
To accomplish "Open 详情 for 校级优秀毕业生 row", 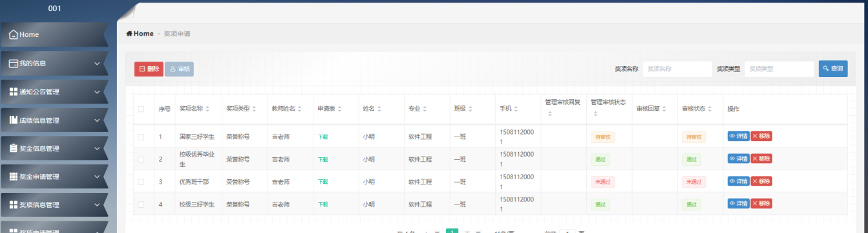I will [738, 159].
